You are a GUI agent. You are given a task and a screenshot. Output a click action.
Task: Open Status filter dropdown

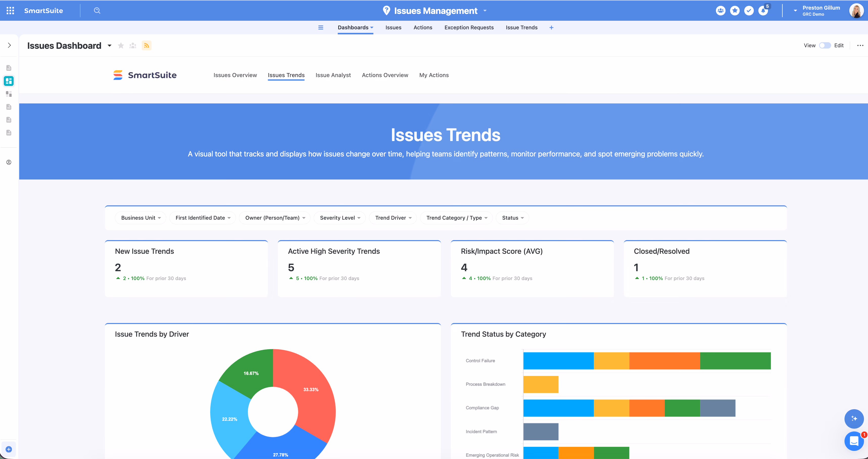click(512, 218)
